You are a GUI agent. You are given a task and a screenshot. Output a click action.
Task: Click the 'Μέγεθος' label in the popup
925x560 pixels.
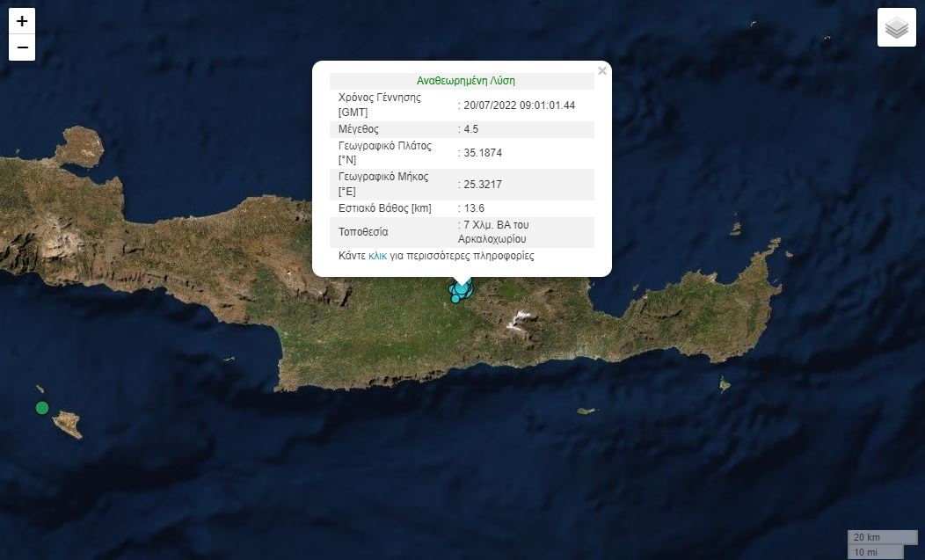coord(359,129)
